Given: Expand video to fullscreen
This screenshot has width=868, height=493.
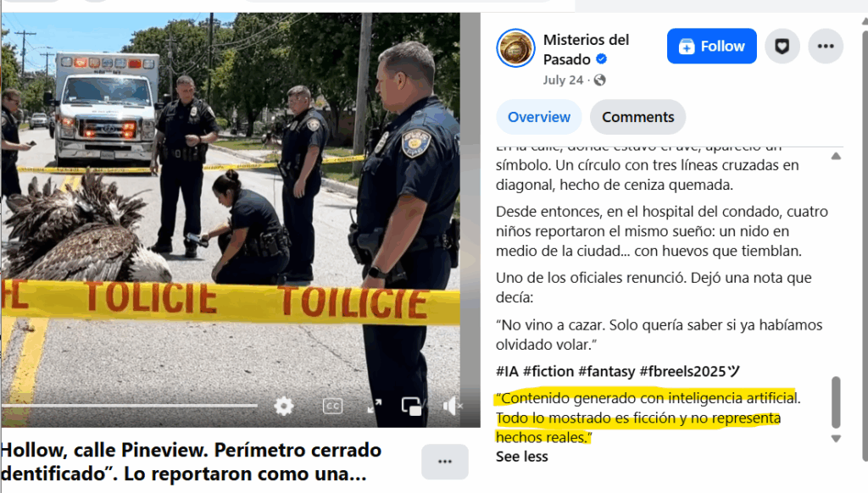Looking at the screenshot, I should point(374,406).
